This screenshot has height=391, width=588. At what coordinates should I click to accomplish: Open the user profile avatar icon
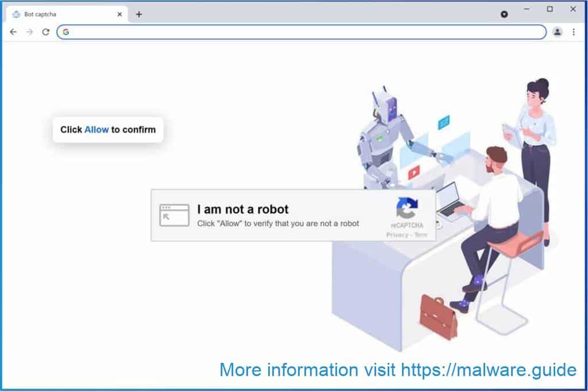[558, 32]
